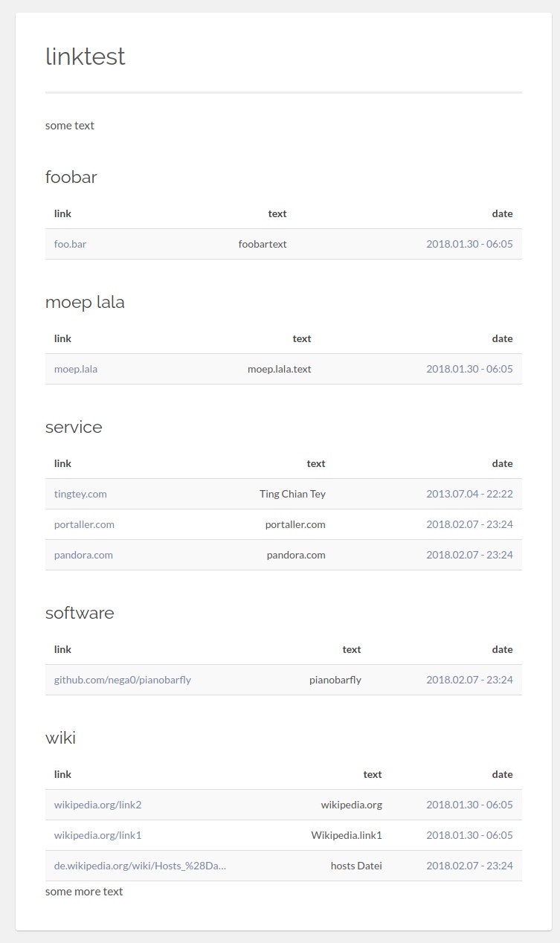Follow the wikipedia.org/link2 link
Screen dimensions: 560x943
(97, 805)
